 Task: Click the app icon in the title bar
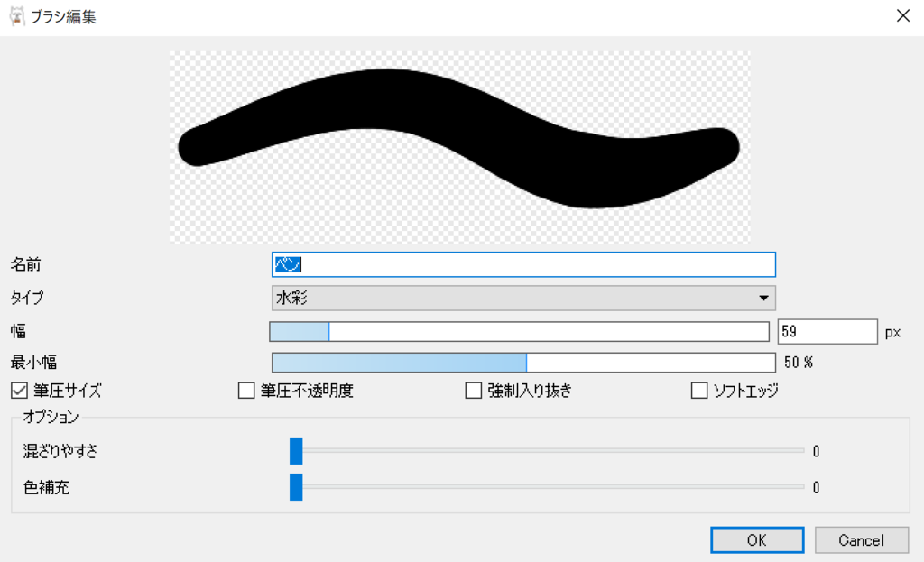click(x=16, y=15)
